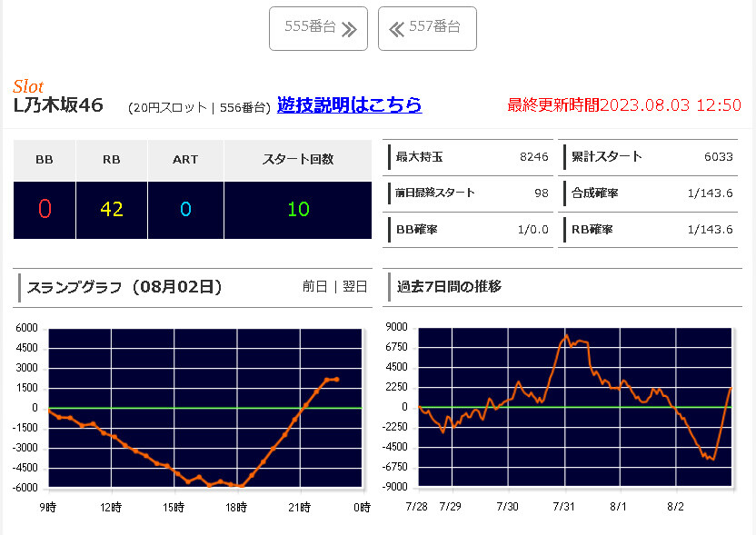Select the value 6033
The width and height of the screenshot is (756, 535).
(719, 157)
